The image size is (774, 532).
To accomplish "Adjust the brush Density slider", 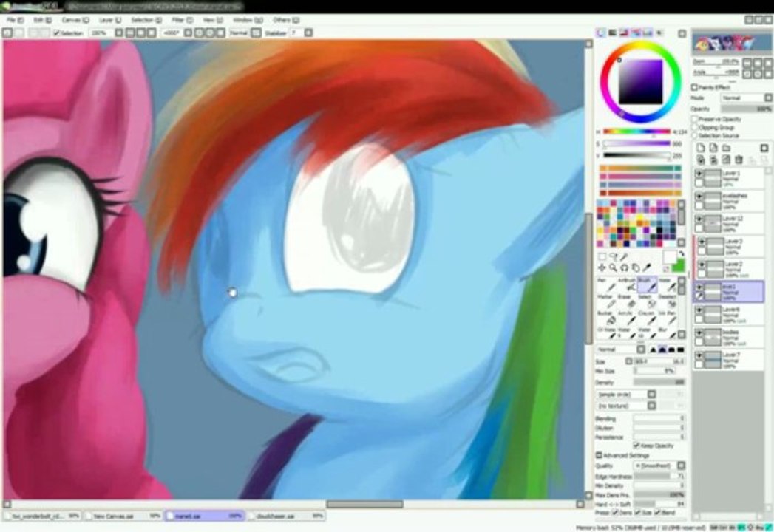I will (x=659, y=382).
